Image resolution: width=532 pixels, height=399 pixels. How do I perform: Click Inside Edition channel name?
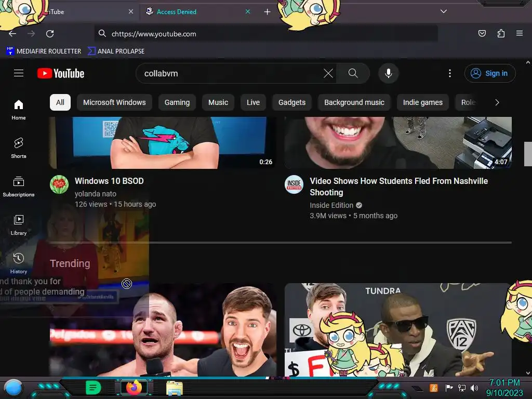[x=331, y=205]
